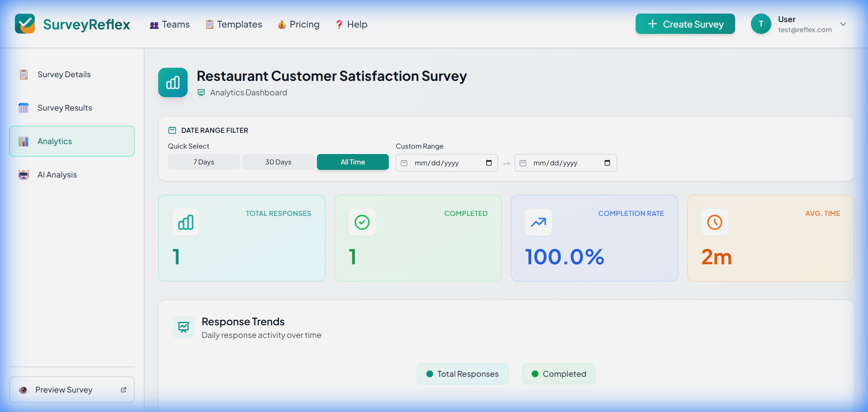Click the Survey Results grid icon

(23, 108)
